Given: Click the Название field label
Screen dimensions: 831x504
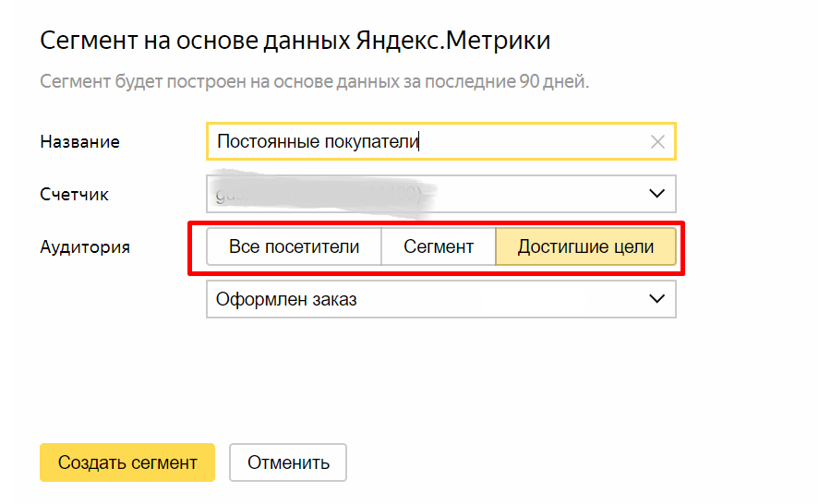Looking at the screenshot, I should point(80,142).
